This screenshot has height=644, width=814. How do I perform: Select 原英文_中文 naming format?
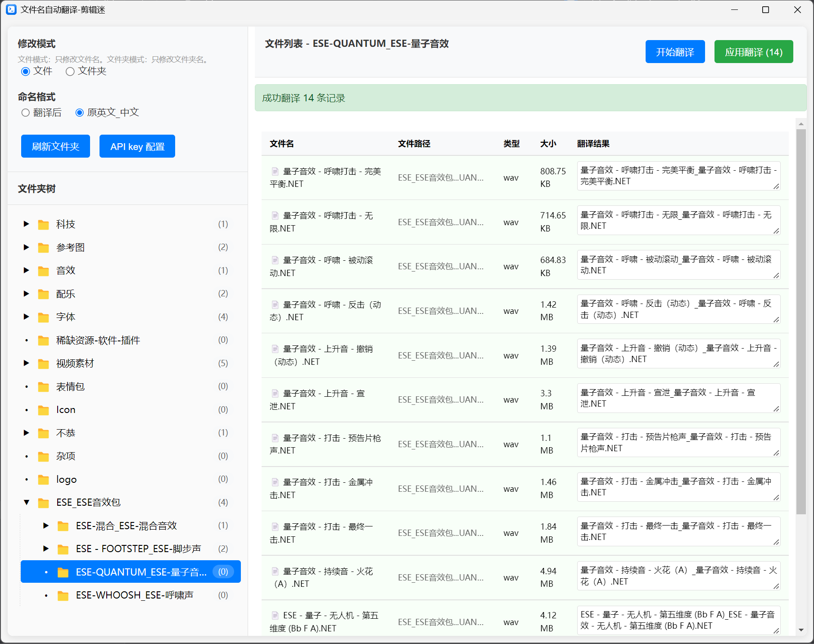(x=80, y=113)
